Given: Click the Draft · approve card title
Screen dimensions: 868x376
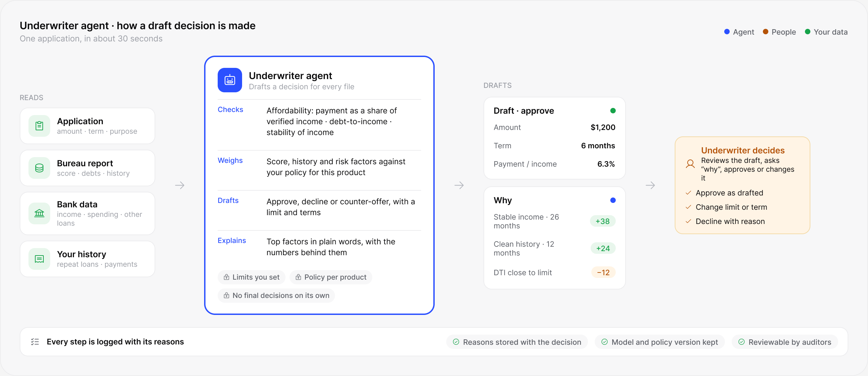Looking at the screenshot, I should coord(524,111).
